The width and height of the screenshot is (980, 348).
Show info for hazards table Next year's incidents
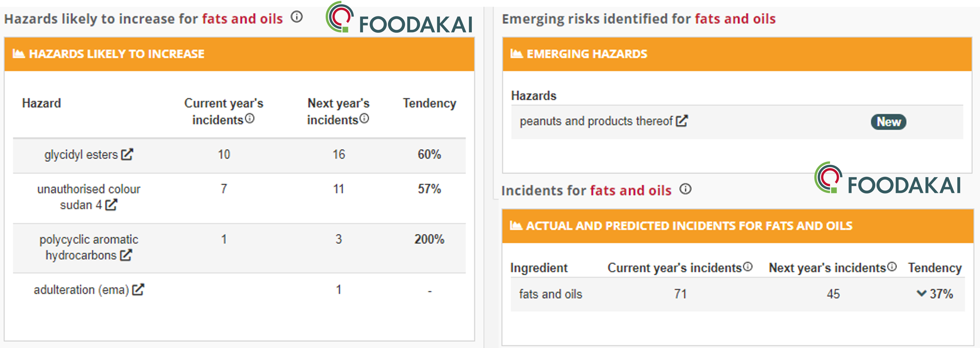point(364,119)
